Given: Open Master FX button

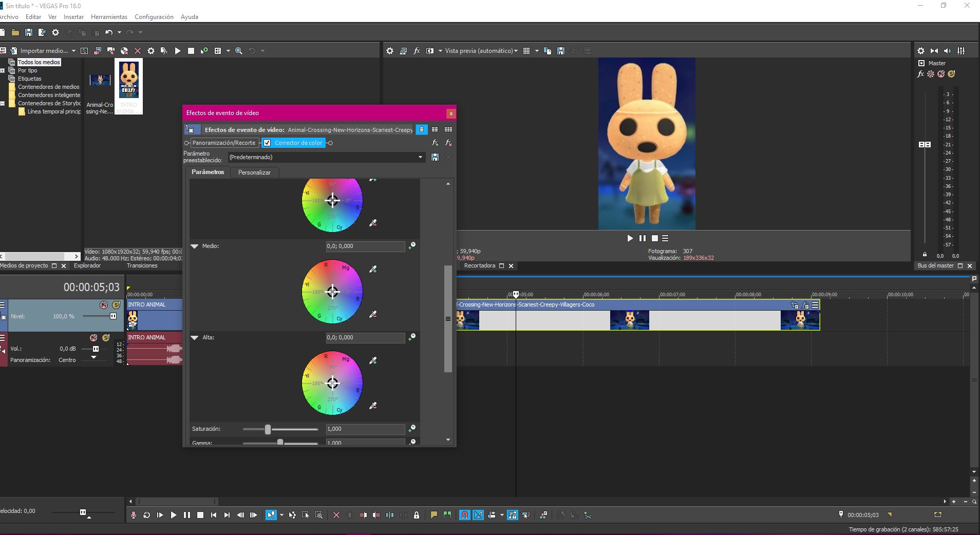Looking at the screenshot, I should 920,74.
